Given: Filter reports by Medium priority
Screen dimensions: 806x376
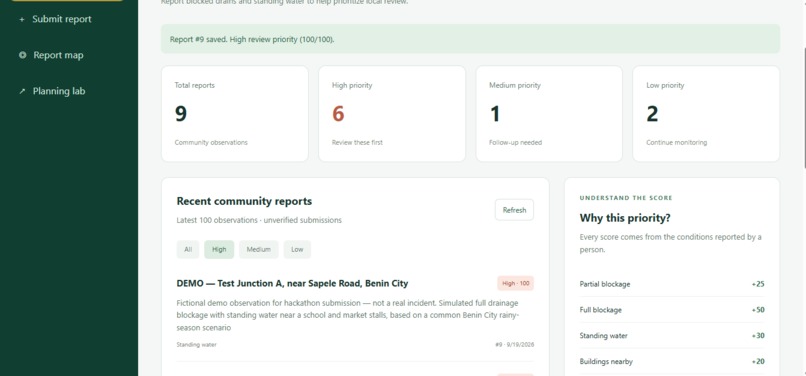Looking at the screenshot, I should coord(259,249).
